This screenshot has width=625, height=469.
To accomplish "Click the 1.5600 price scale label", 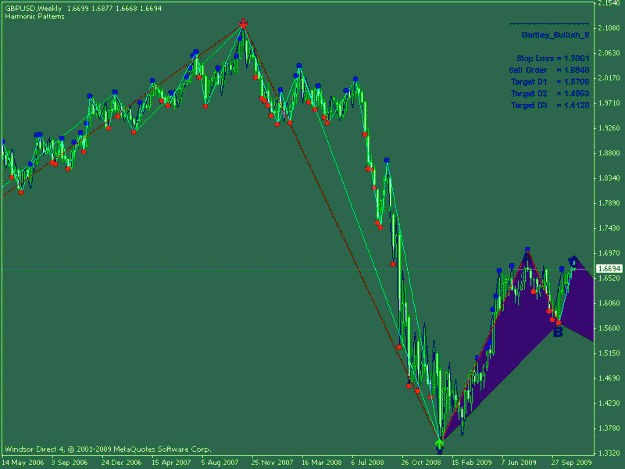I will tap(609, 328).
